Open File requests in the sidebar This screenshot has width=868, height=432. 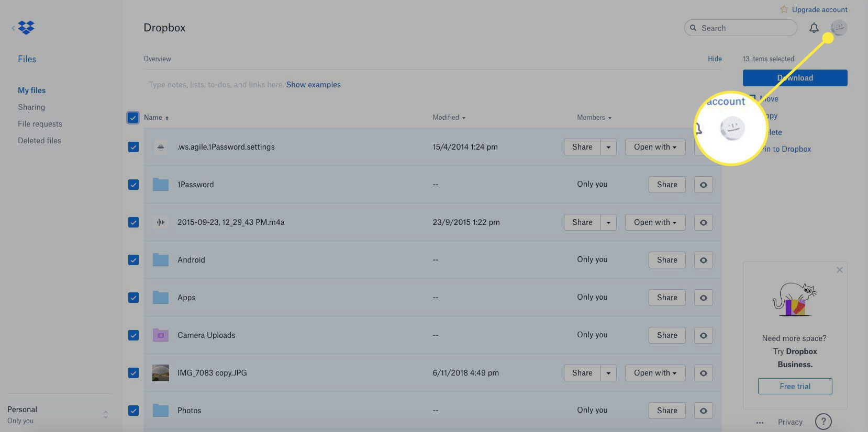(40, 124)
